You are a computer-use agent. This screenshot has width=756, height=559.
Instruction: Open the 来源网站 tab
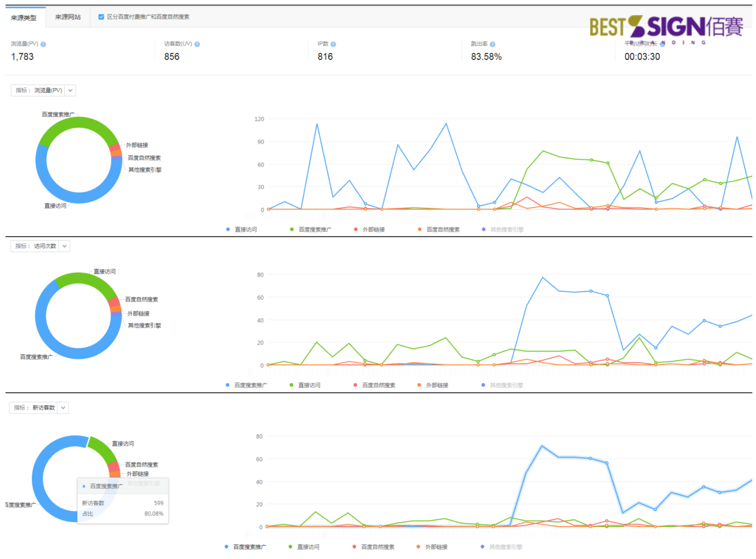click(68, 17)
